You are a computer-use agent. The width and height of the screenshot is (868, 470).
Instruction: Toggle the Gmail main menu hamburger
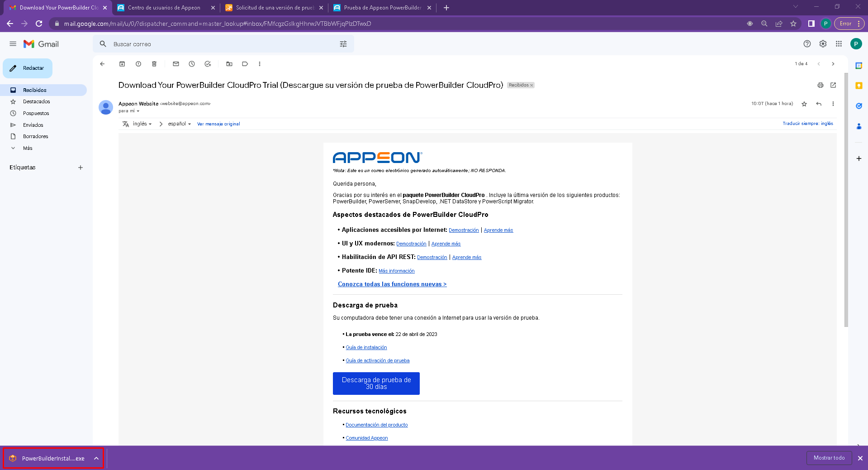[x=13, y=44]
